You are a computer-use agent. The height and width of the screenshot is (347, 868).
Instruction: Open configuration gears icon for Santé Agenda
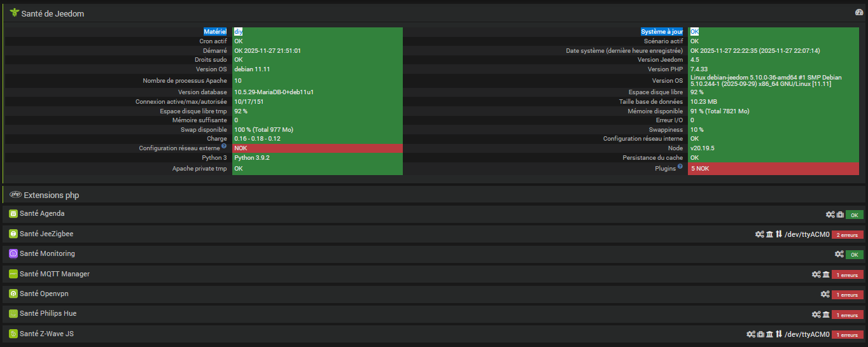click(x=830, y=215)
